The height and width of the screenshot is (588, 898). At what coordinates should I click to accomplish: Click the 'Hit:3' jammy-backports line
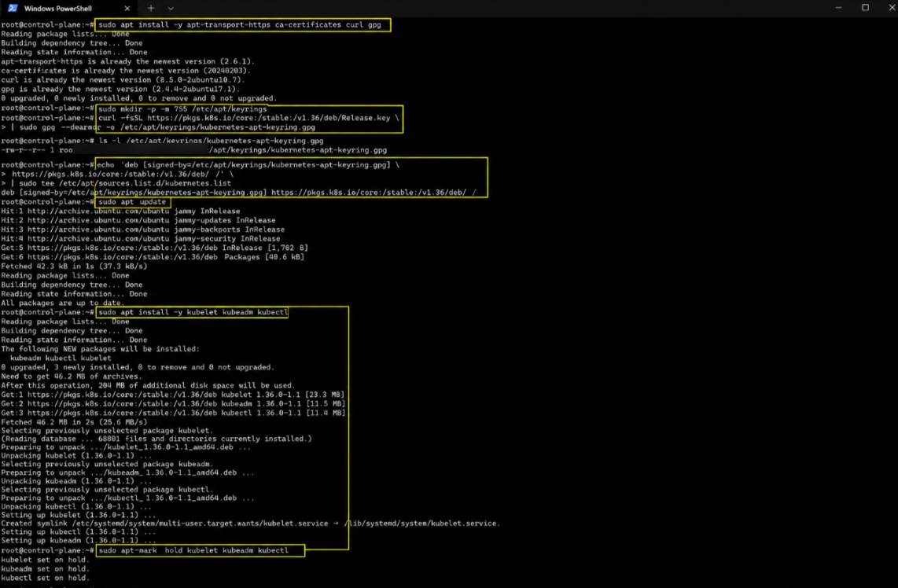click(x=143, y=229)
